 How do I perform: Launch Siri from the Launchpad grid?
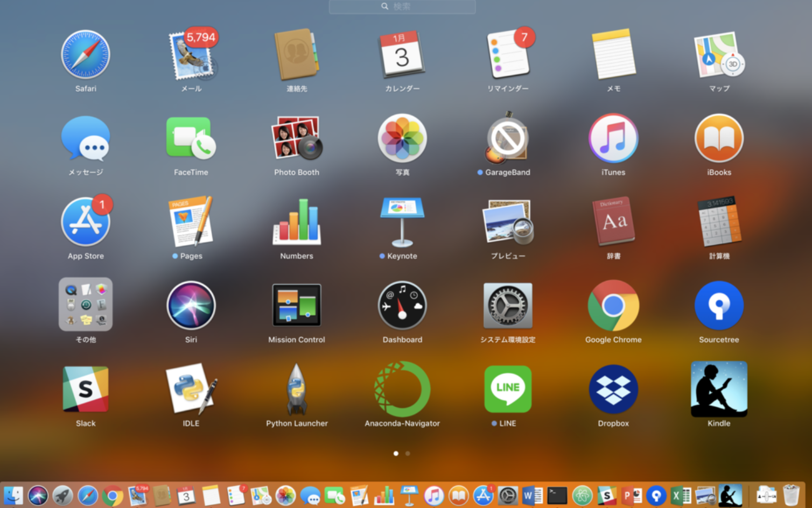(x=191, y=305)
